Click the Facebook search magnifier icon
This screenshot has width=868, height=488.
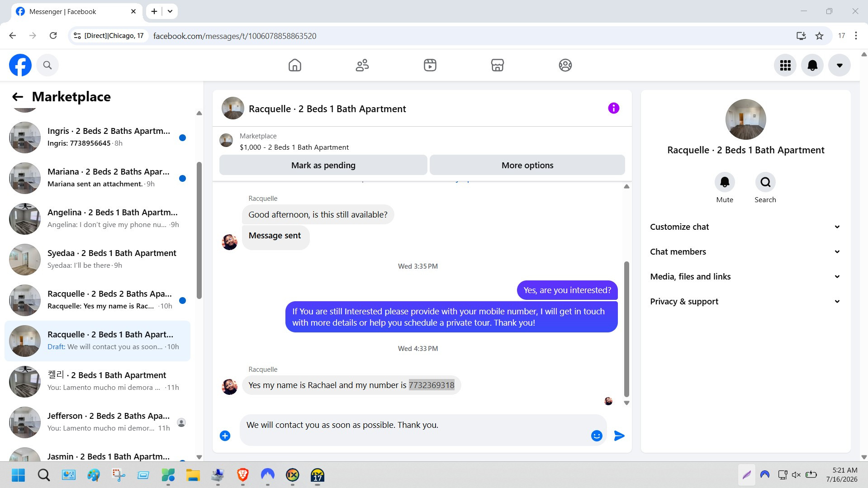tap(47, 65)
